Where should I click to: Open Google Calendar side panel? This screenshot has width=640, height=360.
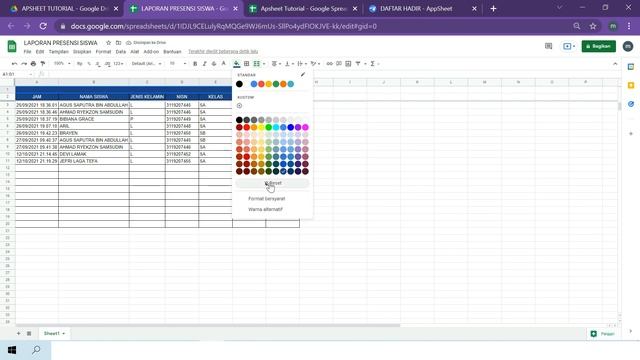point(631,67)
